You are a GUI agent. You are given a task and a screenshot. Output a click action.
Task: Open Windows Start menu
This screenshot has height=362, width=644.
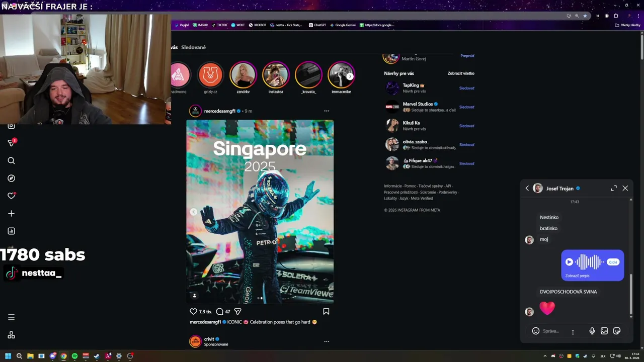8,356
